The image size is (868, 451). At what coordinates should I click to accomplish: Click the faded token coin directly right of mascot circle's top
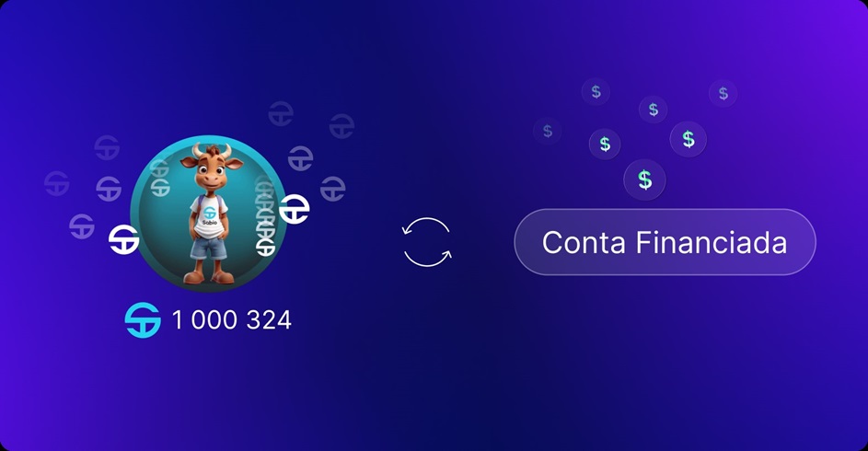pyautogui.click(x=300, y=158)
